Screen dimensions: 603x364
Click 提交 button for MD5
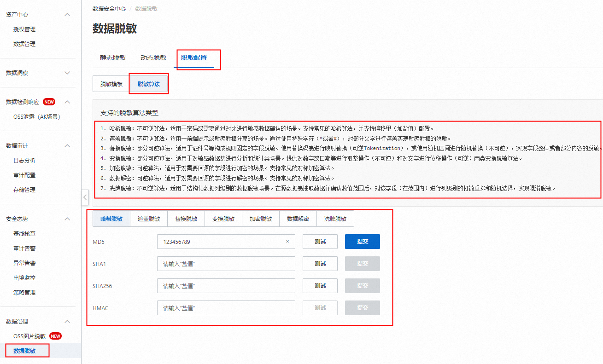[x=363, y=242]
